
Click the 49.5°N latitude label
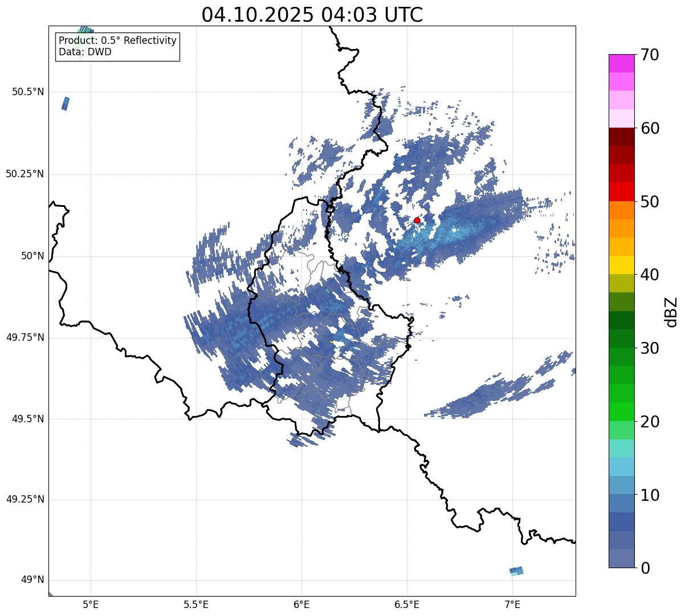[28, 419]
